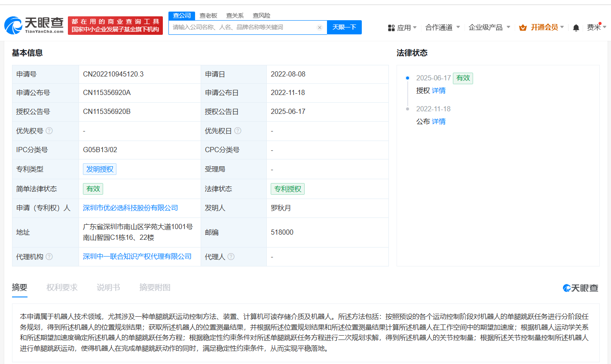Viewport: 611px width, 364px height.
Task: Click the help icon beside 代理机构
Action: [49, 257]
